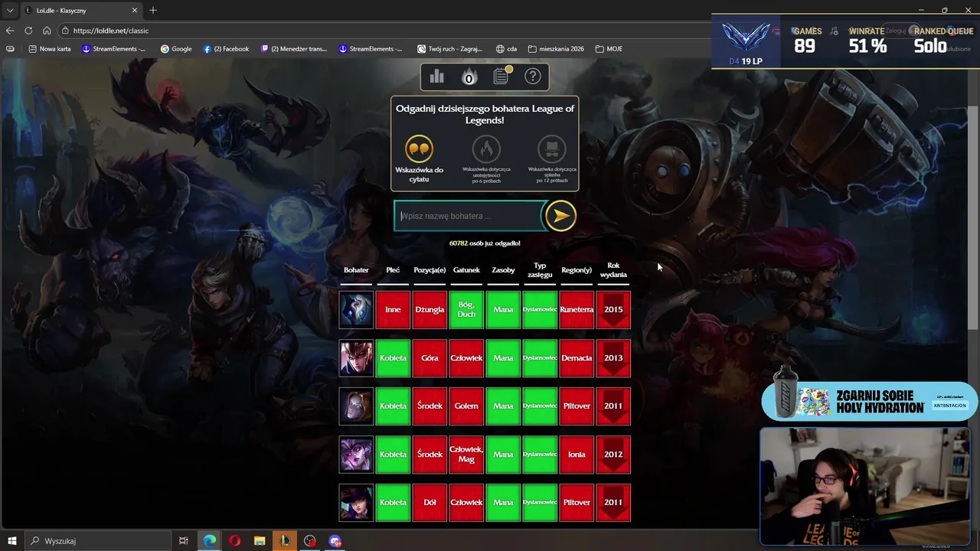Click the Płeć column header
The image size is (980, 551).
[393, 270]
